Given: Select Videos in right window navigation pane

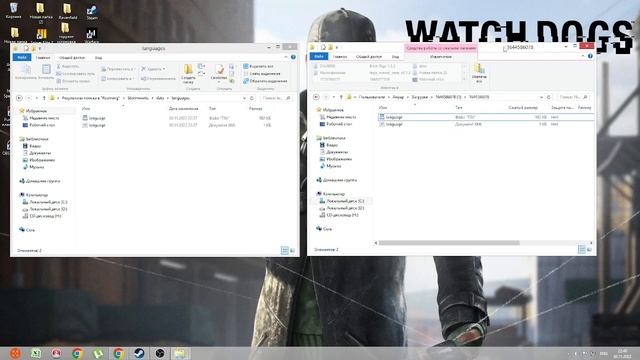Looking at the screenshot, I should pos(329,145).
